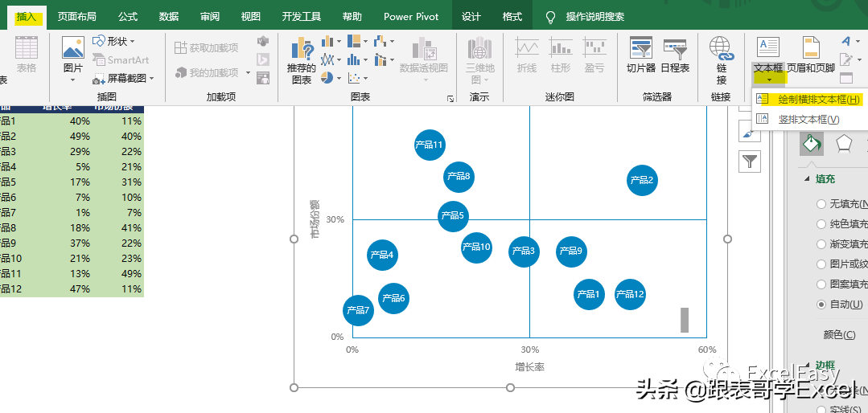Open the Charts group dialog launcher
868x413 pixels.
[x=450, y=98]
